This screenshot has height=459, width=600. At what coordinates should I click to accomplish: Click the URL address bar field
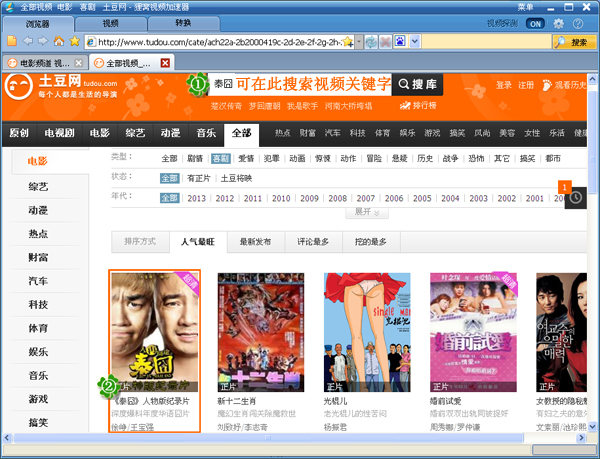coord(220,42)
